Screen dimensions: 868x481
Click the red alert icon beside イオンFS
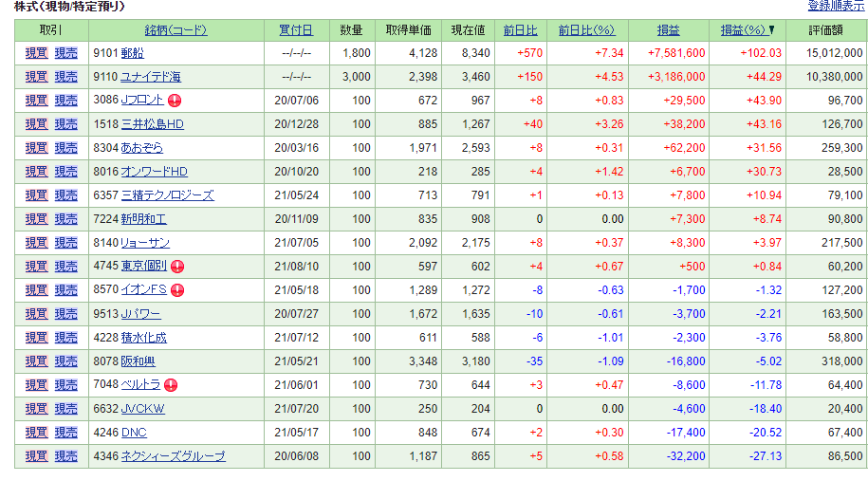(177, 290)
